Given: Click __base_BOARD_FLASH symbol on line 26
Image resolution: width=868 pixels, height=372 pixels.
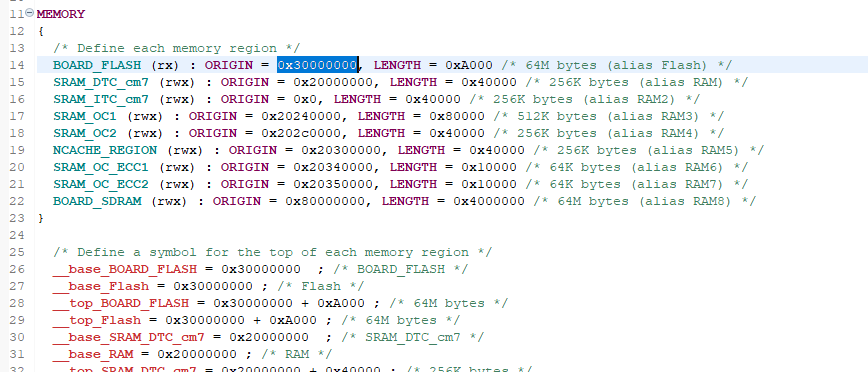Looking at the screenshot, I should (x=125, y=269).
